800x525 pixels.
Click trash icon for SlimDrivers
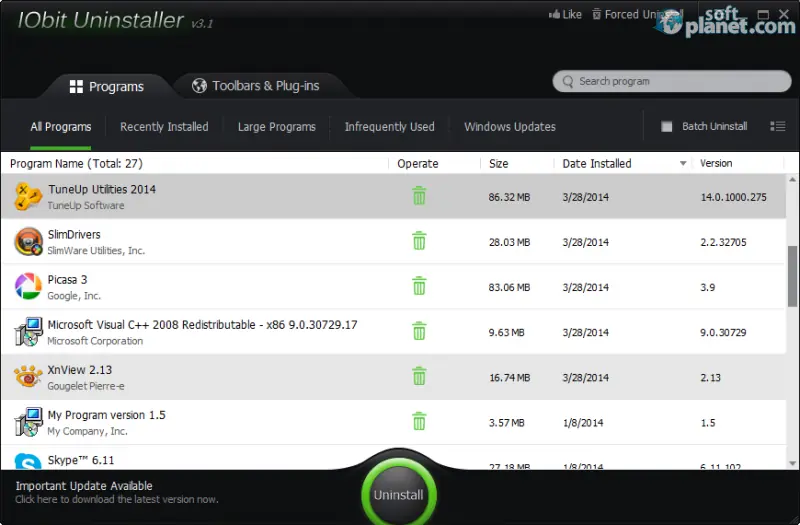point(419,241)
